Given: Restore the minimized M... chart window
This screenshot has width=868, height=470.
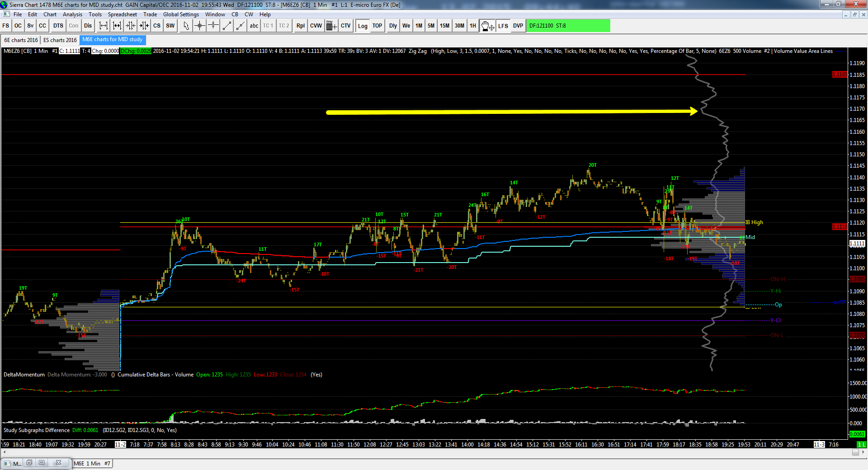Looking at the screenshot, I should 29,463.
